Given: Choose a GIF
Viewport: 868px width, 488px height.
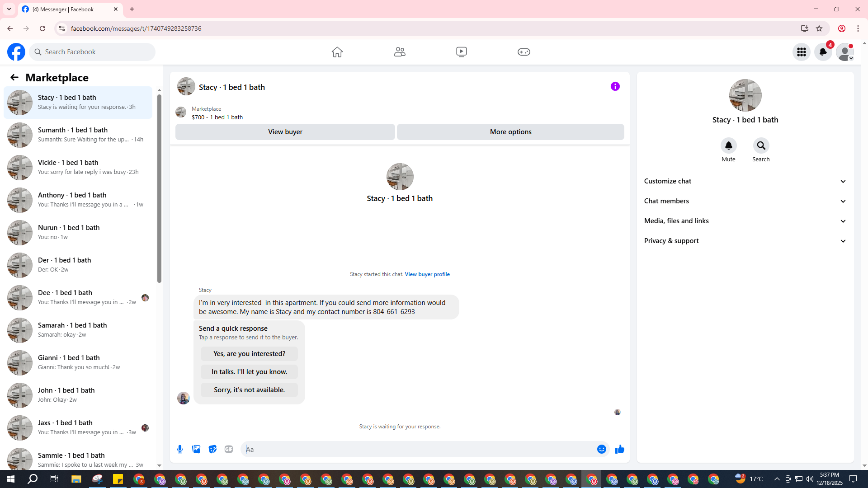Looking at the screenshot, I should (229, 449).
